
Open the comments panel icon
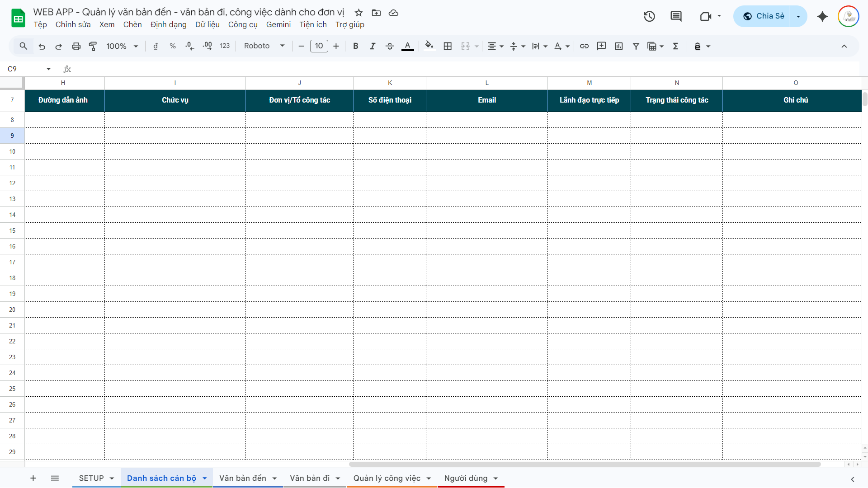[676, 16]
